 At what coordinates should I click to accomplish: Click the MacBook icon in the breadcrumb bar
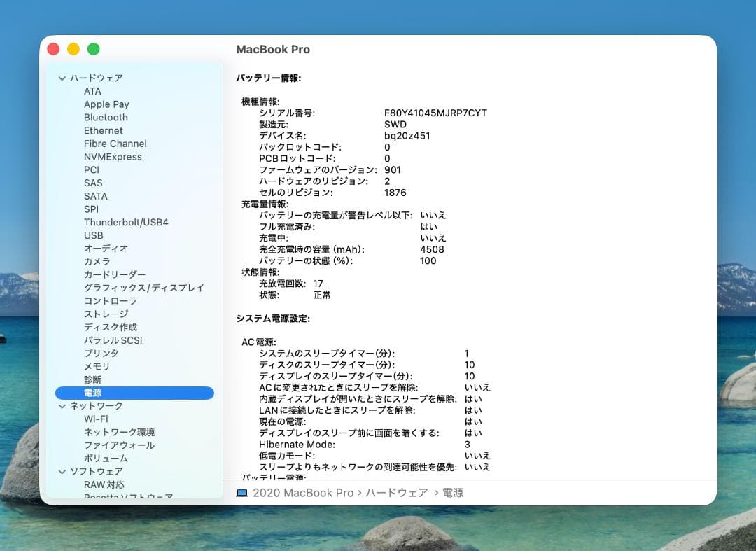pos(241,493)
